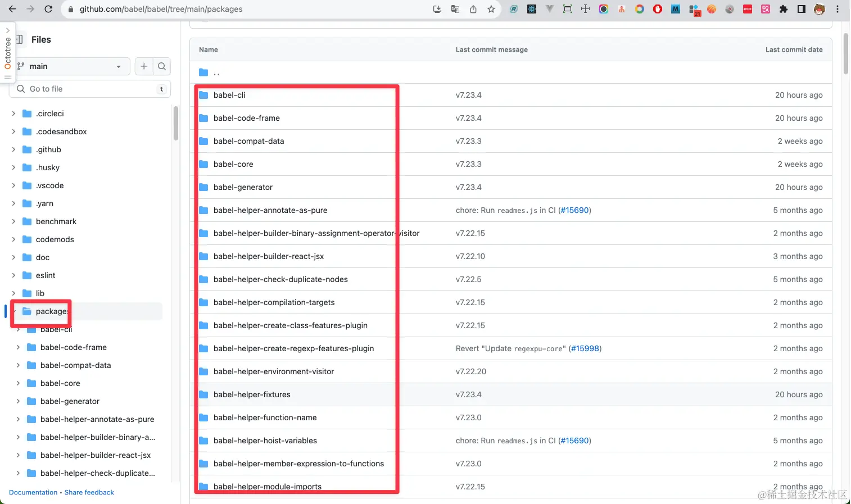Open babel-code-frame folder in the file list
851x504 pixels.
pos(247,118)
